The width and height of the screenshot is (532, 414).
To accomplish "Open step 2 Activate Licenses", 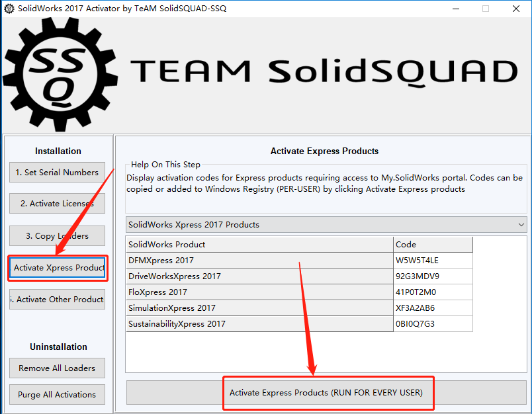I will [x=57, y=204].
